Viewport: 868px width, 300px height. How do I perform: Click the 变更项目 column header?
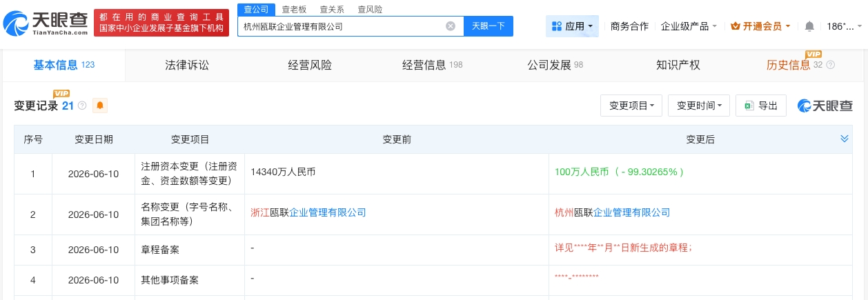(x=190, y=139)
